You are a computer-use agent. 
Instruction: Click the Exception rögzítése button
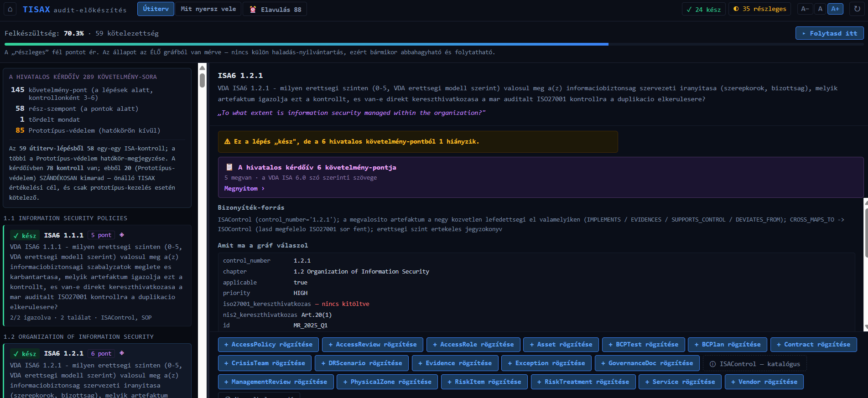(546, 363)
